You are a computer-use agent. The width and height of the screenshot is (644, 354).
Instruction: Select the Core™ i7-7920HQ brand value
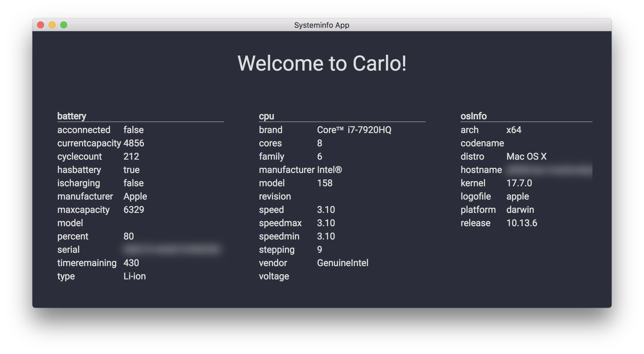click(x=354, y=130)
